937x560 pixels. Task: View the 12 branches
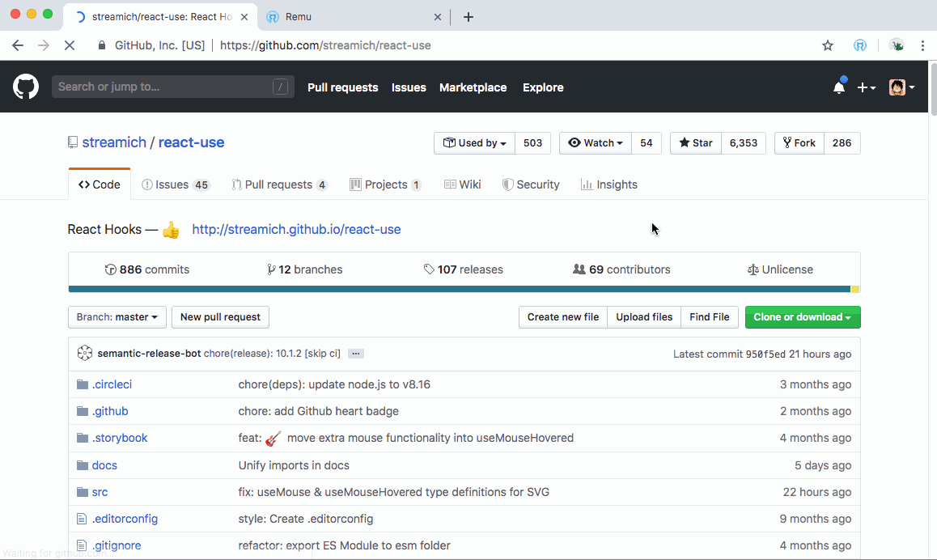(x=305, y=269)
